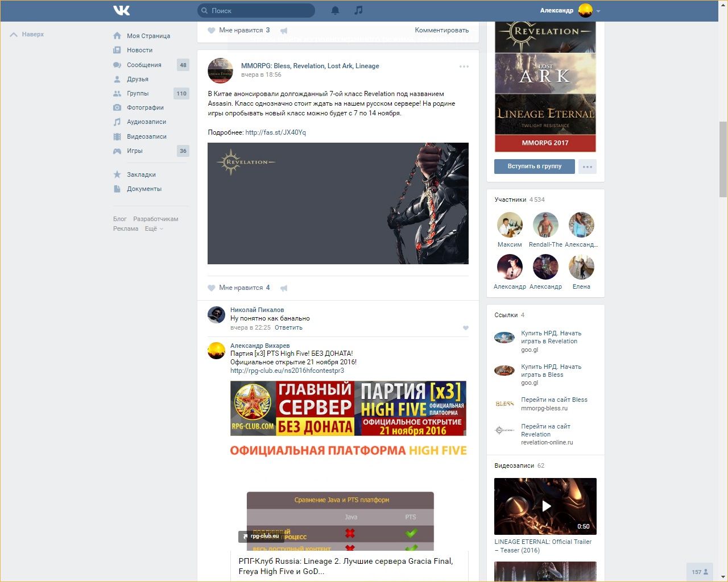Click the search magnifier icon
The width and height of the screenshot is (728, 582).
point(205,10)
